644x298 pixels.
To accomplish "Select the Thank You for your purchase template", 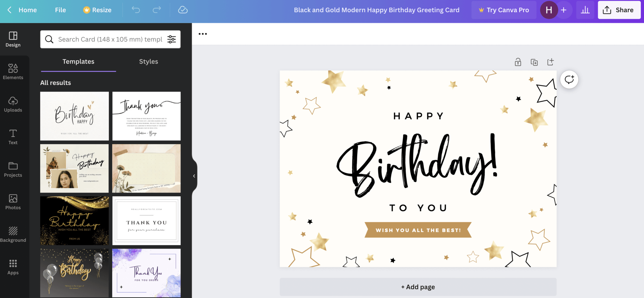I will pyautogui.click(x=147, y=221).
